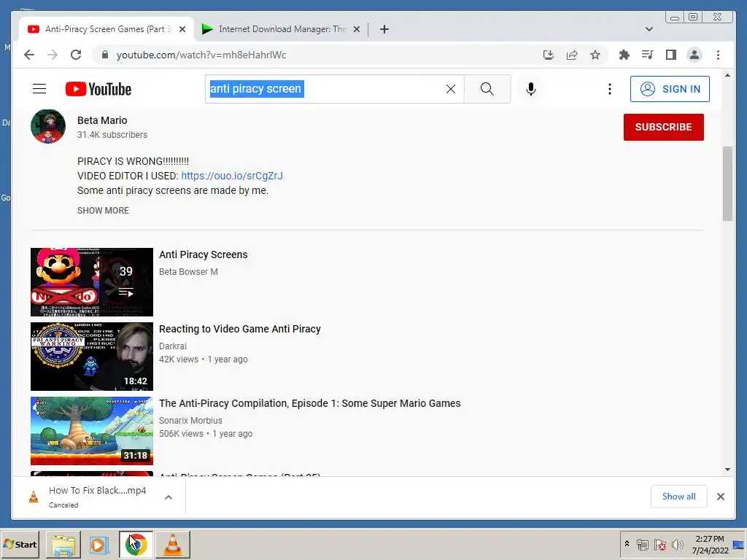This screenshot has height=560, width=747.
Task: View site information lock icon
Action: [105, 55]
